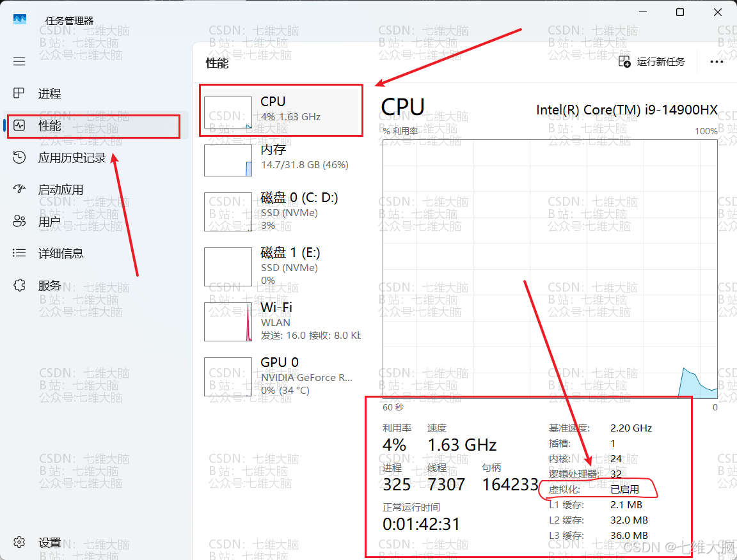The width and height of the screenshot is (737, 560).
Task: Toggle the hamburger navigation menu
Action: (19, 61)
